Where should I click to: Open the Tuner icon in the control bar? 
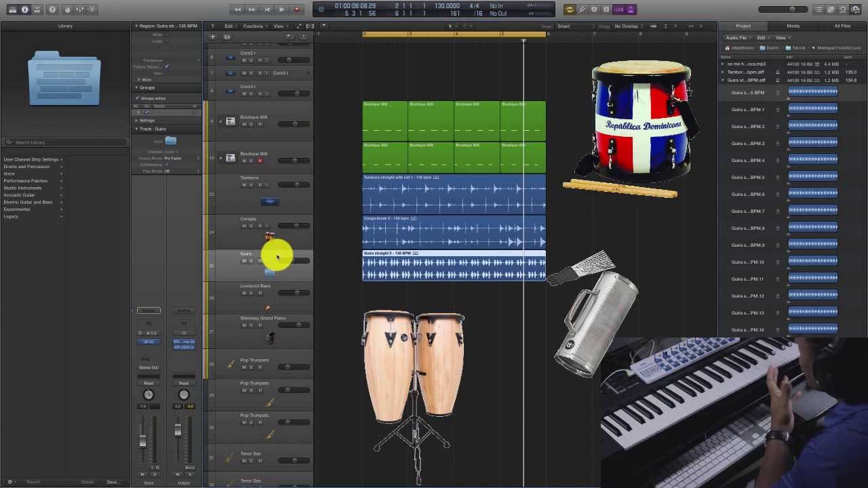[582, 9]
